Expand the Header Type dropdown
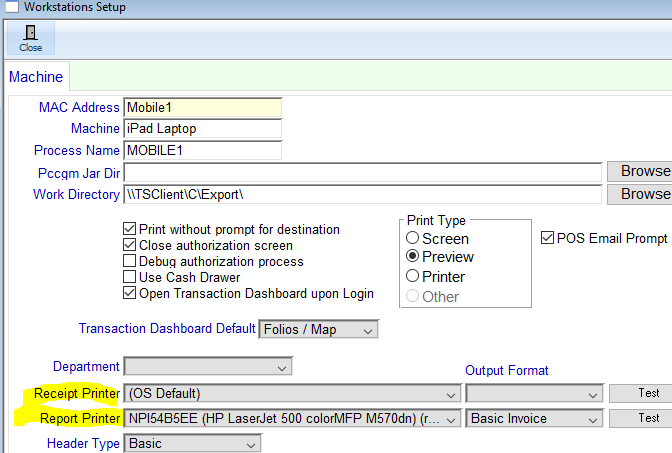 (x=192, y=443)
